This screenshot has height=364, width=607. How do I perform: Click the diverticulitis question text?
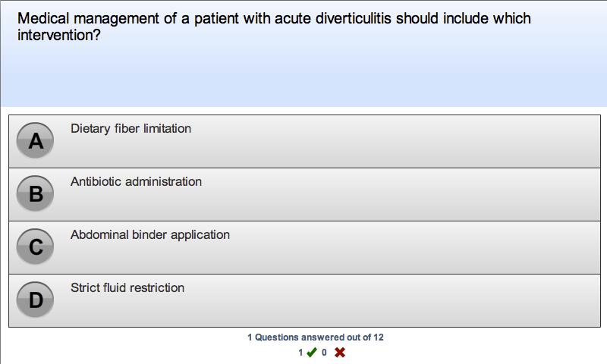pyautogui.click(x=273, y=19)
